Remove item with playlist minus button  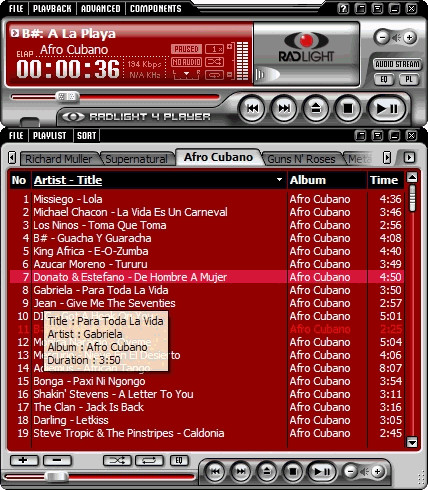(x=57, y=461)
